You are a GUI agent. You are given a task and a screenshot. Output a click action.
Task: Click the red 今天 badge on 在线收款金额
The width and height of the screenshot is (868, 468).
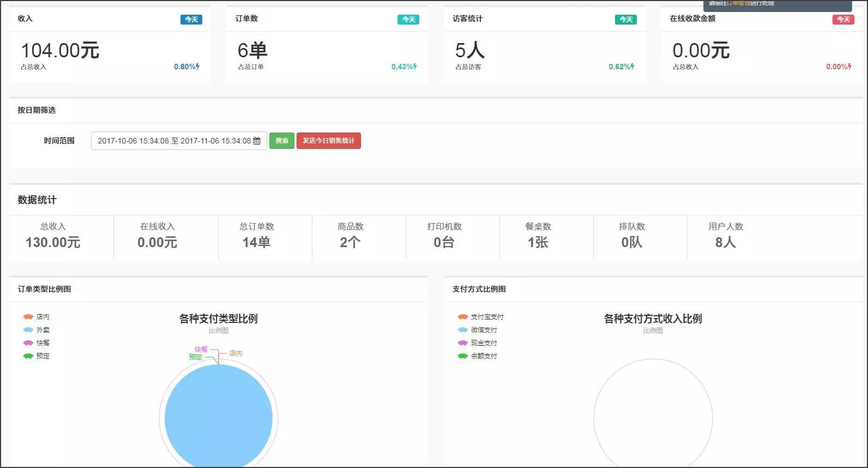(843, 20)
